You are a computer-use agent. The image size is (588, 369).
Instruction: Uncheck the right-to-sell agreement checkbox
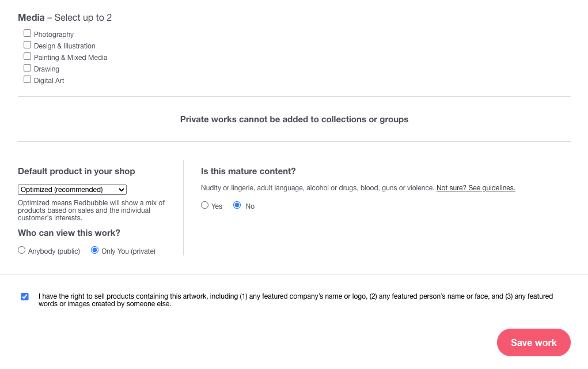click(x=25, y=296)
